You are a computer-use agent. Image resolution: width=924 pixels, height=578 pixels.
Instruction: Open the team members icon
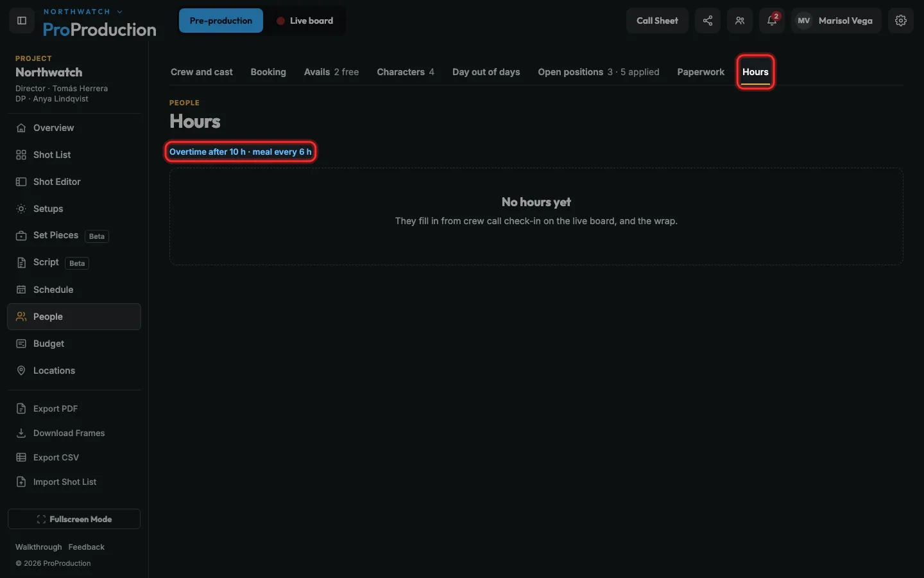pos(740,21)
